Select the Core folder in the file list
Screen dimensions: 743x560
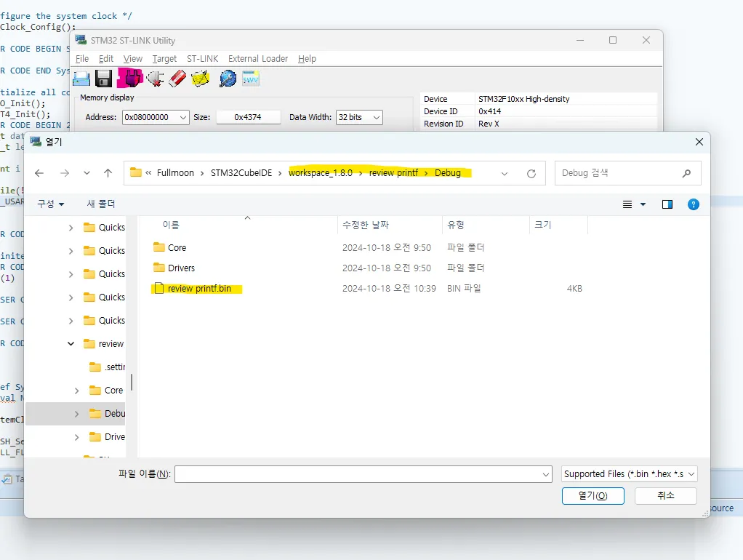coord(177,247)
